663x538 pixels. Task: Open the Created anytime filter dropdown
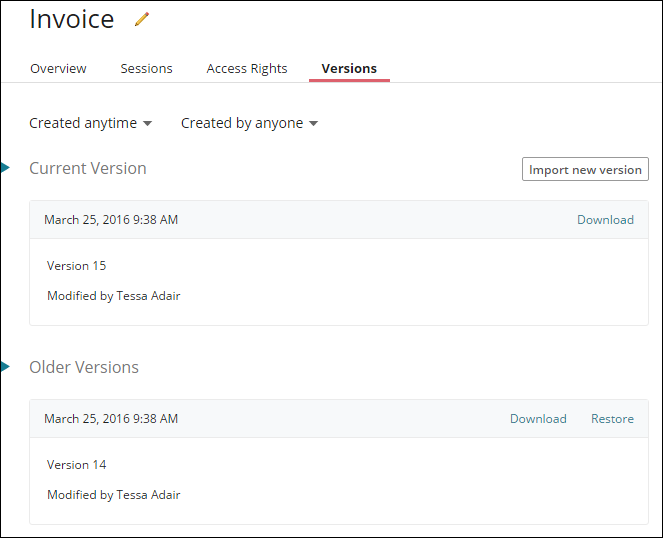pyautogui.click(x=90, y=123)
